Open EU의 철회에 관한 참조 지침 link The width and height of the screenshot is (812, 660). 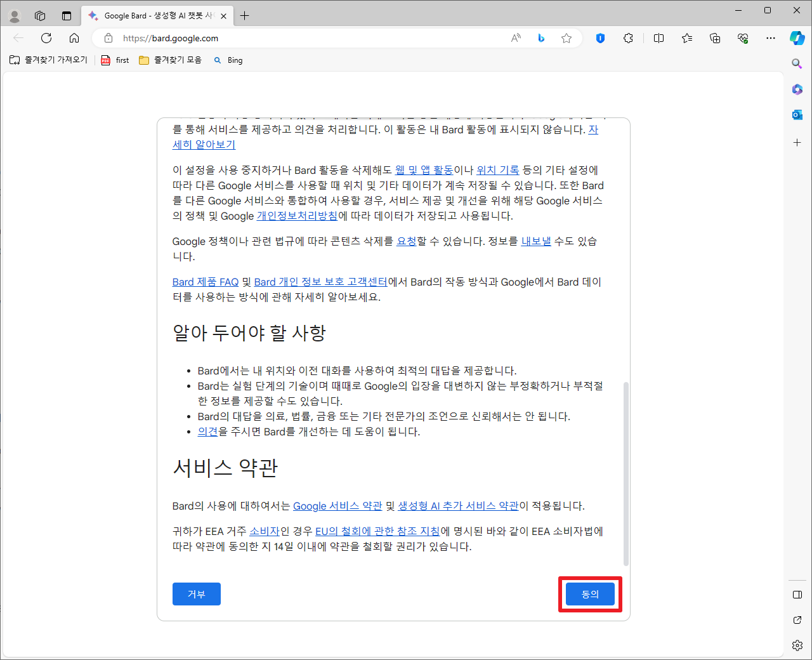pyautogui.click(x=377, y=531)
